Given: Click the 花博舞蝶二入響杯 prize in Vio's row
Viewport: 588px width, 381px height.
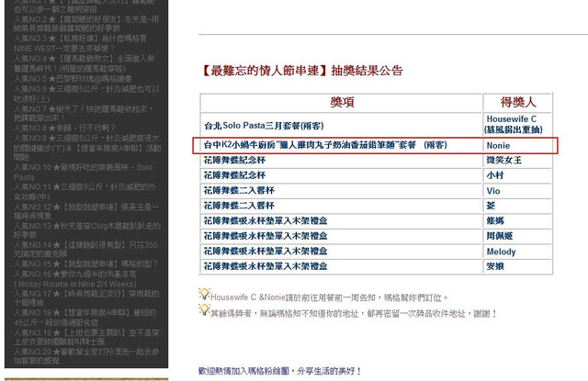Looking at the screenshot, I should tap(341, 191).
